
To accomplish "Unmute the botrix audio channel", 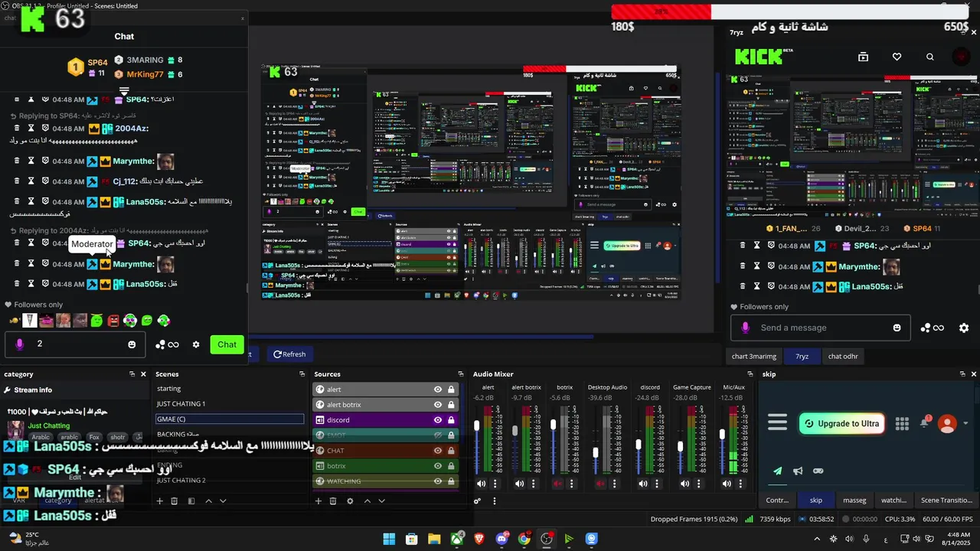I will click(557, 484).
